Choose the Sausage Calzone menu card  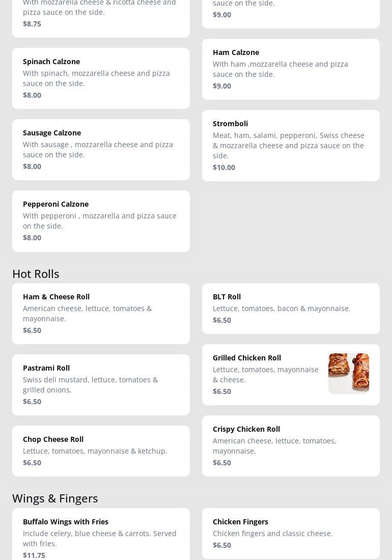(x=101, y=149)
